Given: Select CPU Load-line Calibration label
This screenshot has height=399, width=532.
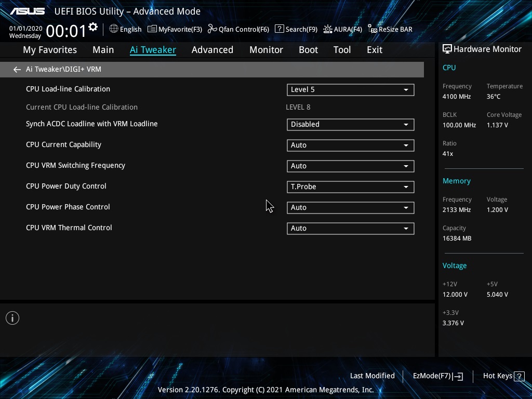Looking at the screenshot, I should [68, 89].
